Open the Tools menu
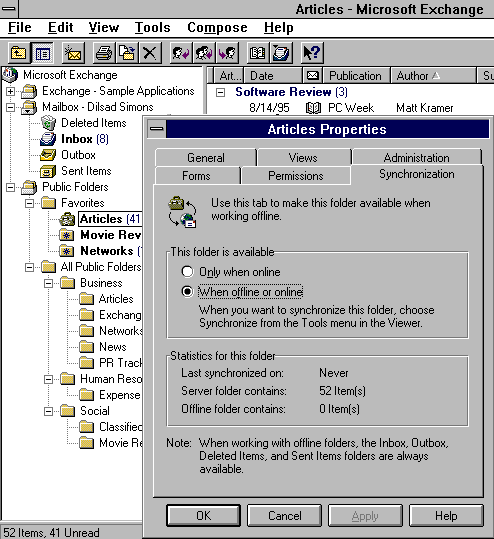 pos(152,28)
